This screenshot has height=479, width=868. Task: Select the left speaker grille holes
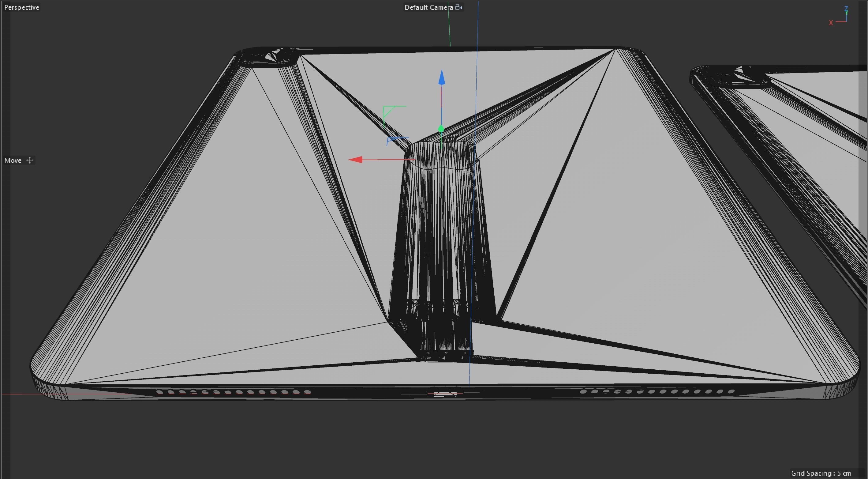tap(233, 392)
